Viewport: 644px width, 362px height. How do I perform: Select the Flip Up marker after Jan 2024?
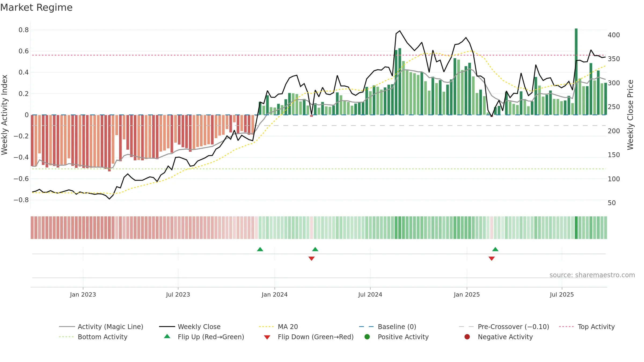[315, 249]
